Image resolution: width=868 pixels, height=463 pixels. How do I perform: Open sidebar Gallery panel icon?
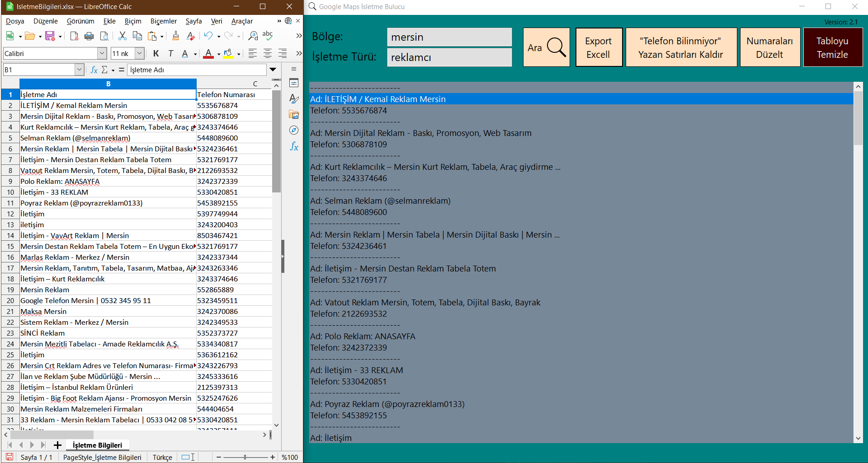tap(294, 115)
